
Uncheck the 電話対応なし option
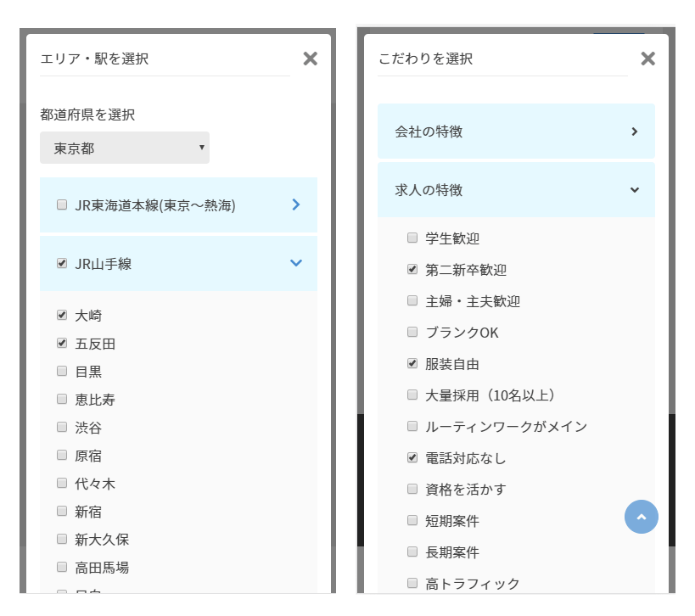pyautogui.click(x=412, y=458)
